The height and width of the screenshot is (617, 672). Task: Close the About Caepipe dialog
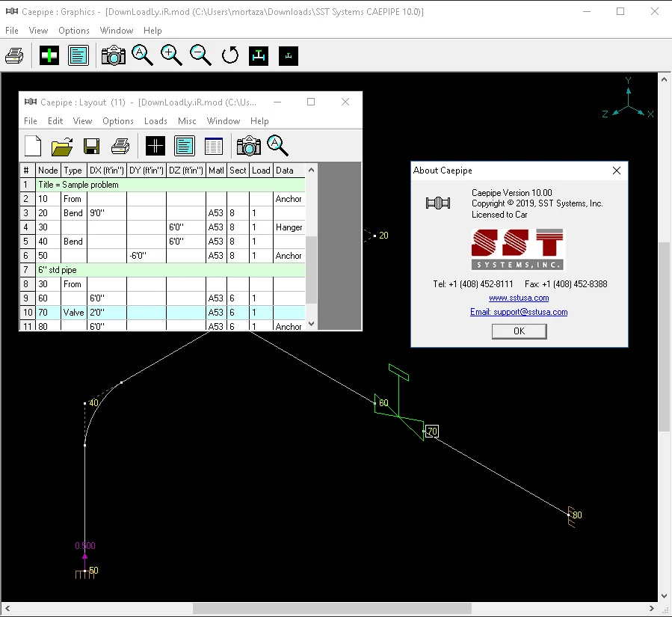616,171
